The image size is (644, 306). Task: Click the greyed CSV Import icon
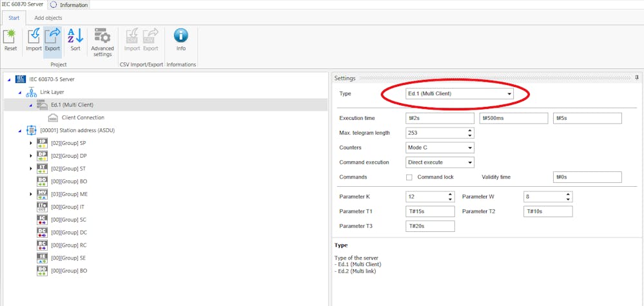[x=132, y=36]
